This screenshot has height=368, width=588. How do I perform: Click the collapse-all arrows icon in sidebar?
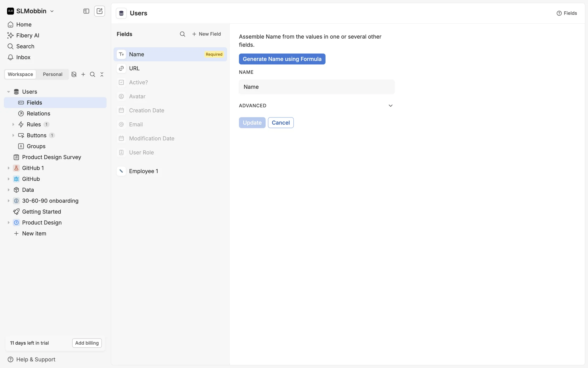point(102,75)
